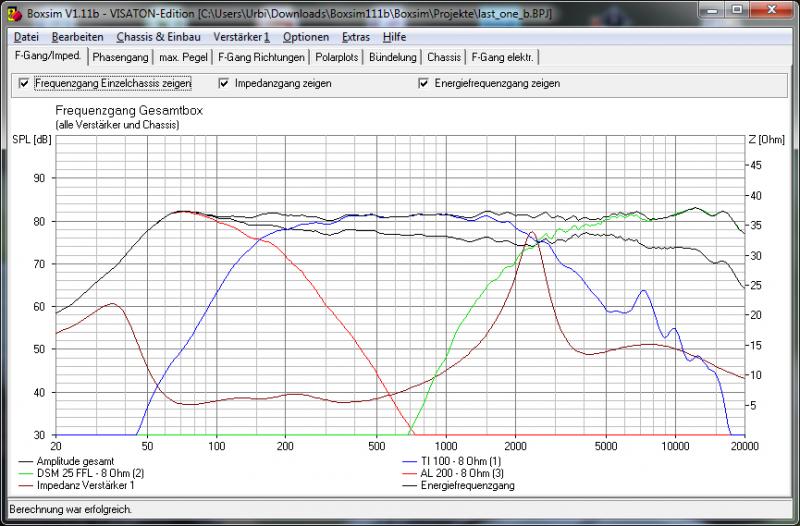800x526 pixels.
Task: Click the Frequenzgang Gesamtbox chart title
Action: pyautogui.click(x=129, y=111)
